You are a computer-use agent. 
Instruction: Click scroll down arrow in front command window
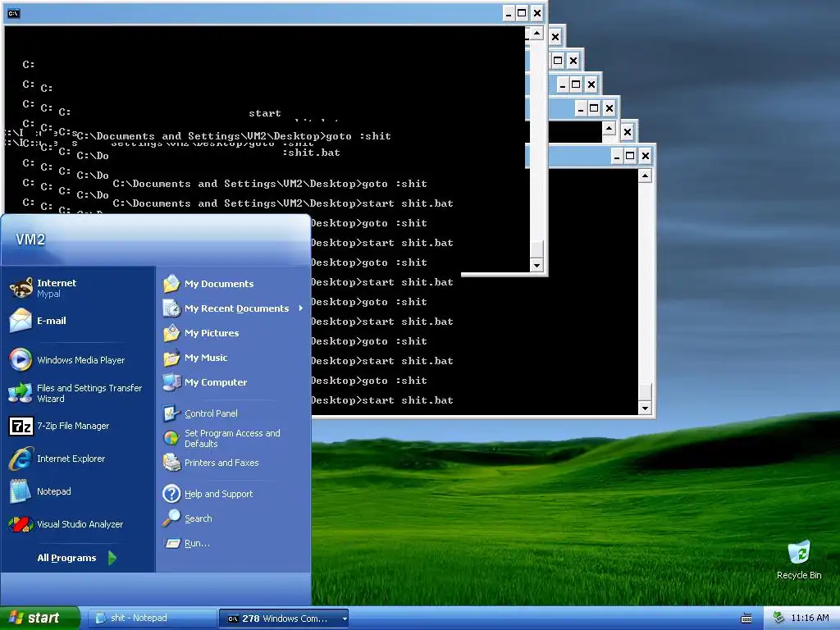point(536,265)
